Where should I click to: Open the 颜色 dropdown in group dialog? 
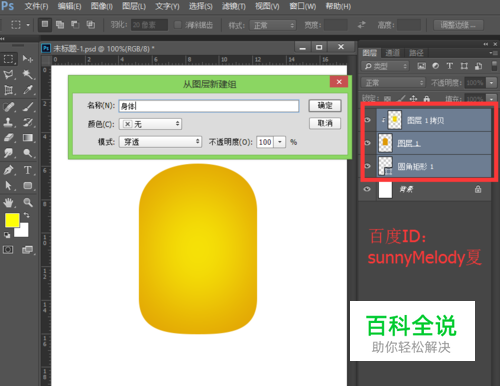pyautogui.click(x=150, y=124)
